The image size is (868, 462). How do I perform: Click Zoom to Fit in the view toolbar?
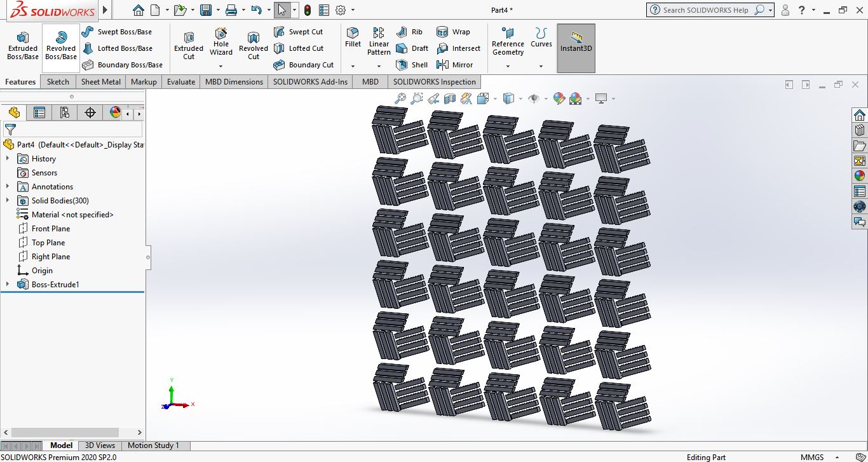[x=400, y=99]
